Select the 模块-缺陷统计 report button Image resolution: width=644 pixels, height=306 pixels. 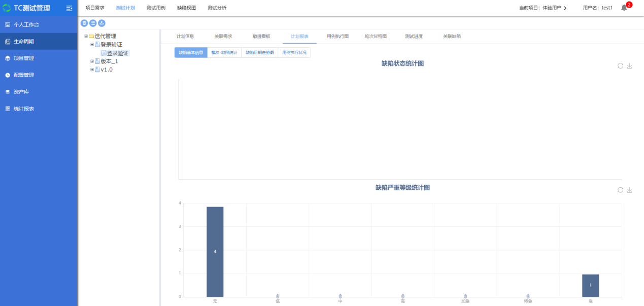[224, 52]
